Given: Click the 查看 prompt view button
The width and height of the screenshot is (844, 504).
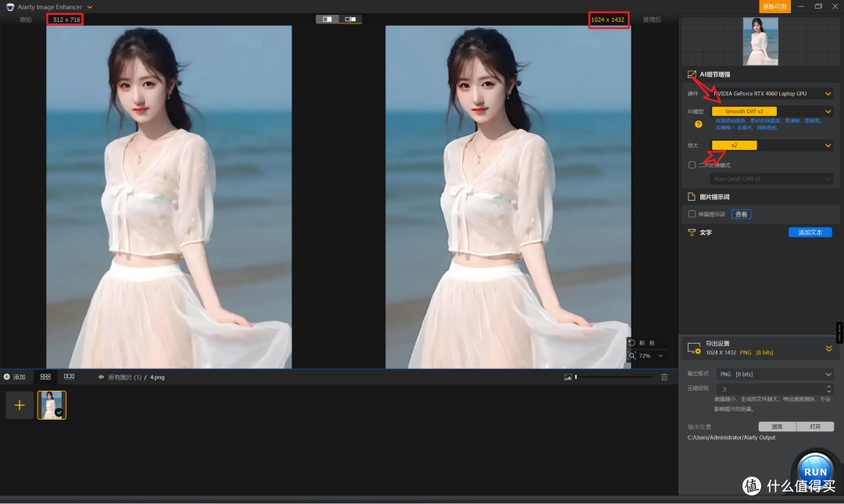Looking at the screenshot, I should pyautogui.click(x=741, y=214).
